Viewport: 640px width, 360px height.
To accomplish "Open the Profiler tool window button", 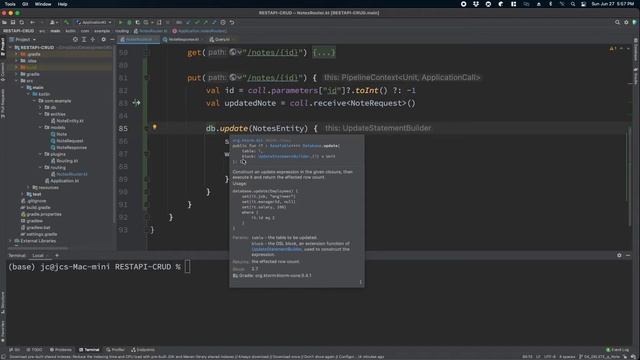I will pyautogui.click(x=115, y=350).
